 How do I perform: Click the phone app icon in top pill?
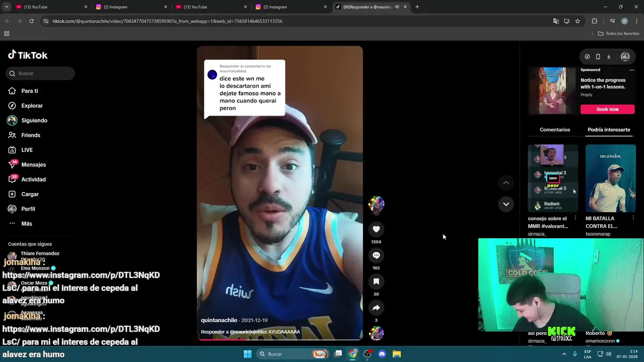pyautogui.click(x=598, y=57)
